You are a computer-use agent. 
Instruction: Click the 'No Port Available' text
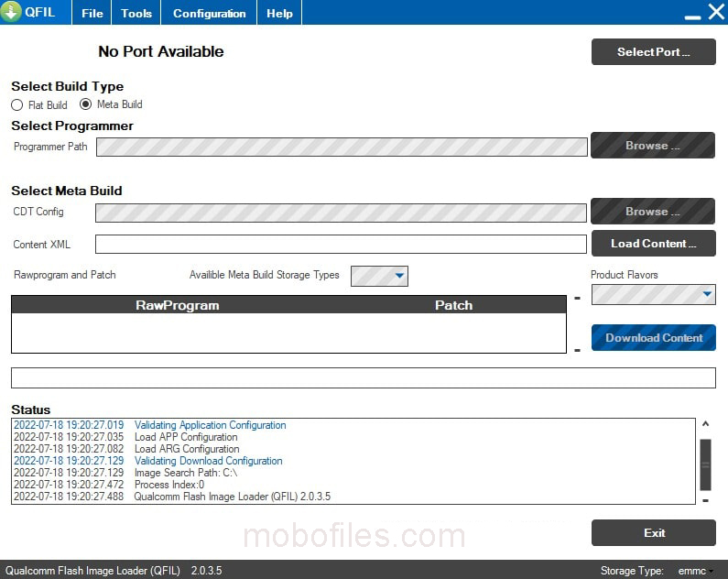point(160,51)
